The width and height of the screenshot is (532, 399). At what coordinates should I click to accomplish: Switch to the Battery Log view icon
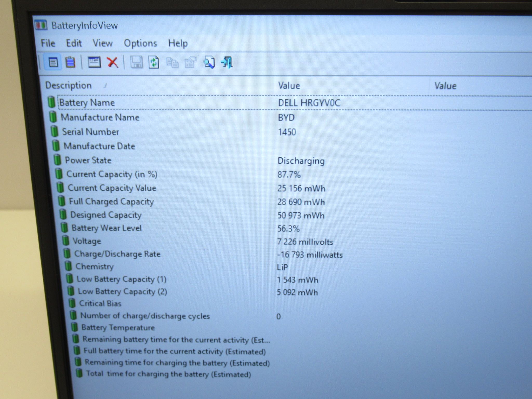pyautogui.click(x=70, y=62)
